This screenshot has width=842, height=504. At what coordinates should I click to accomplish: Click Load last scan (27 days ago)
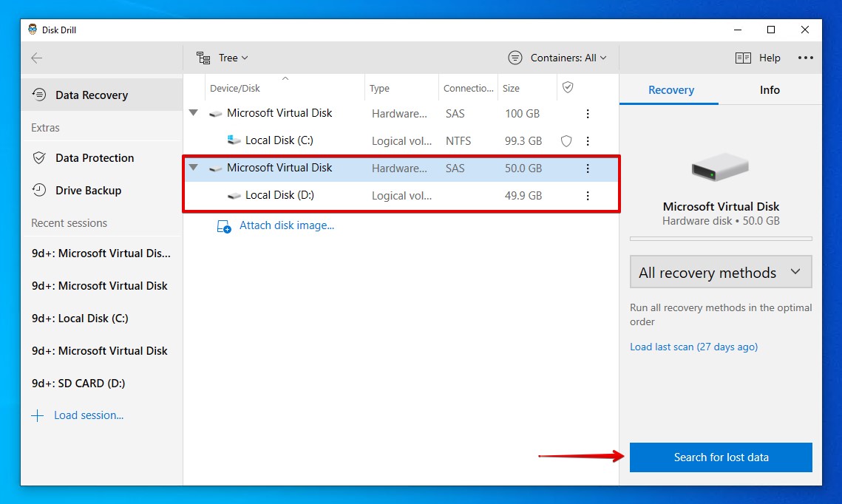point(694,347)
